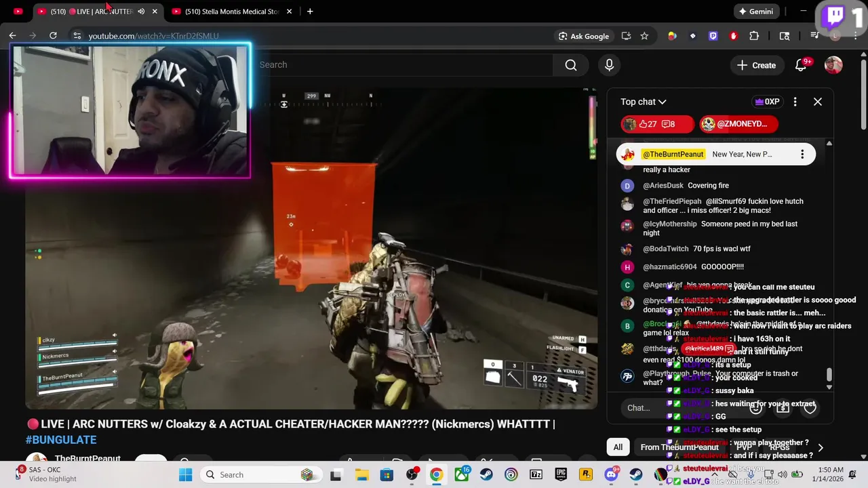Click username @hazmatic6904 in chat
The width and height of the screenshot is (868, 488).
click(x=670, y=267)
